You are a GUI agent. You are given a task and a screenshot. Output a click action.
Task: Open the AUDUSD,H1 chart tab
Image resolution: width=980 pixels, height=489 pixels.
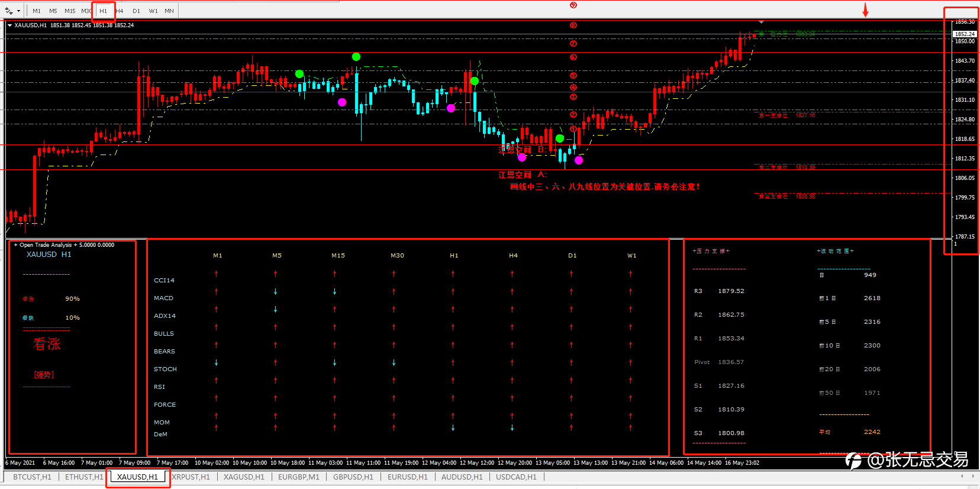click(x=462, y=477)
